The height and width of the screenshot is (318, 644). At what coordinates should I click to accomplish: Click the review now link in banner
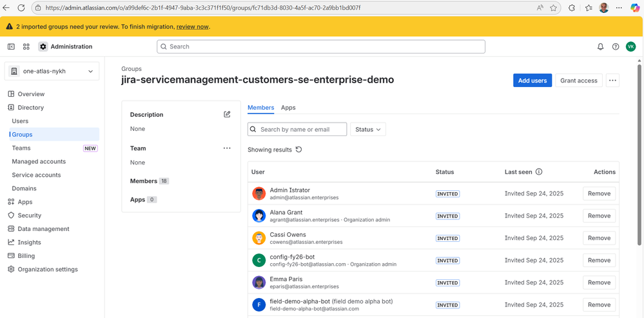coord(193,27)
